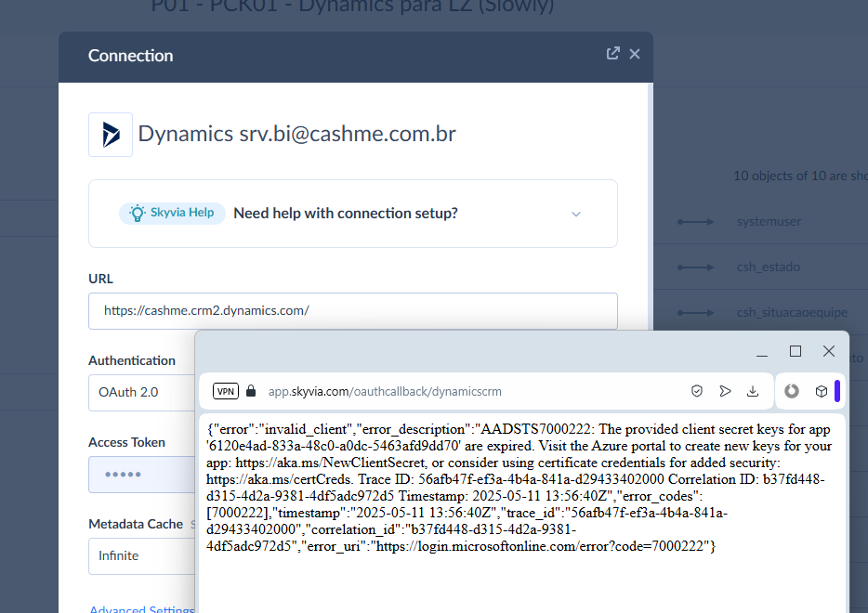Image resolution: width=868 pixels, height=613 pixels.
Task: Click the circular profile icon in popup toolbar
Action: [792, 391]
